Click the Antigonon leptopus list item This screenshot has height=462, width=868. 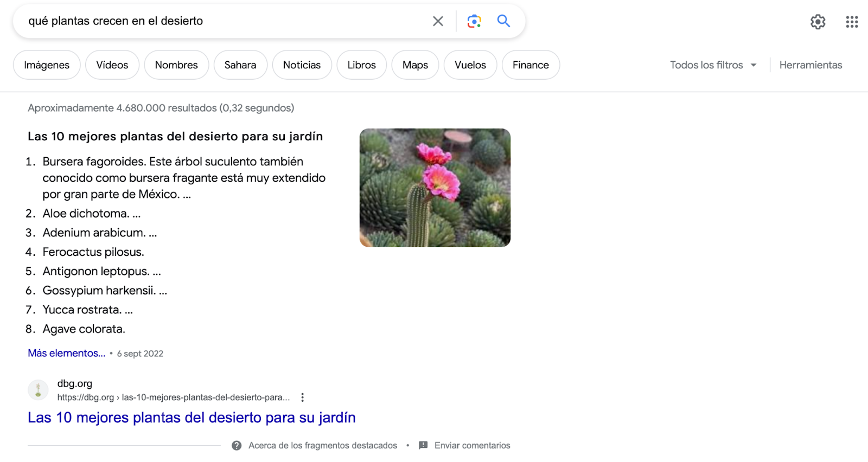pos(101,271)
